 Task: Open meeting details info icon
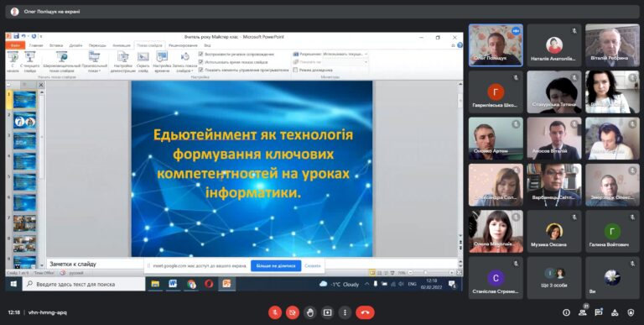click(x=566, y=312)
